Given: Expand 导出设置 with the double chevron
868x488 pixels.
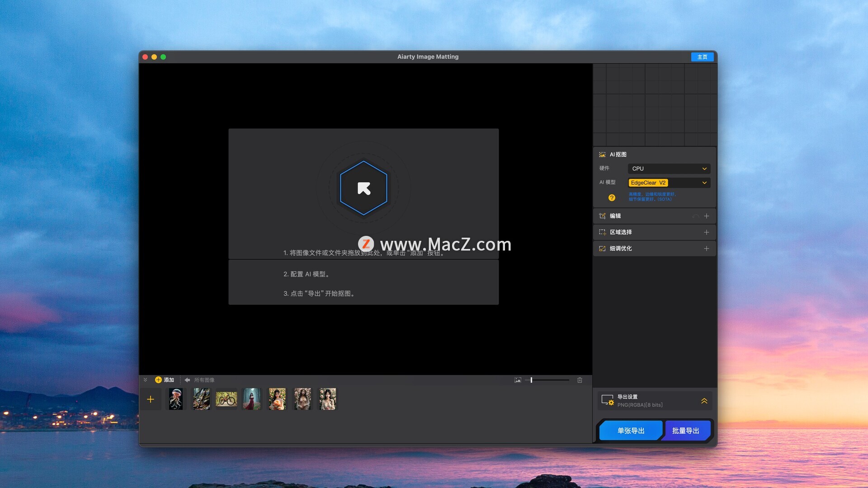Looking at the screenshot, I should tap(704, 401).
